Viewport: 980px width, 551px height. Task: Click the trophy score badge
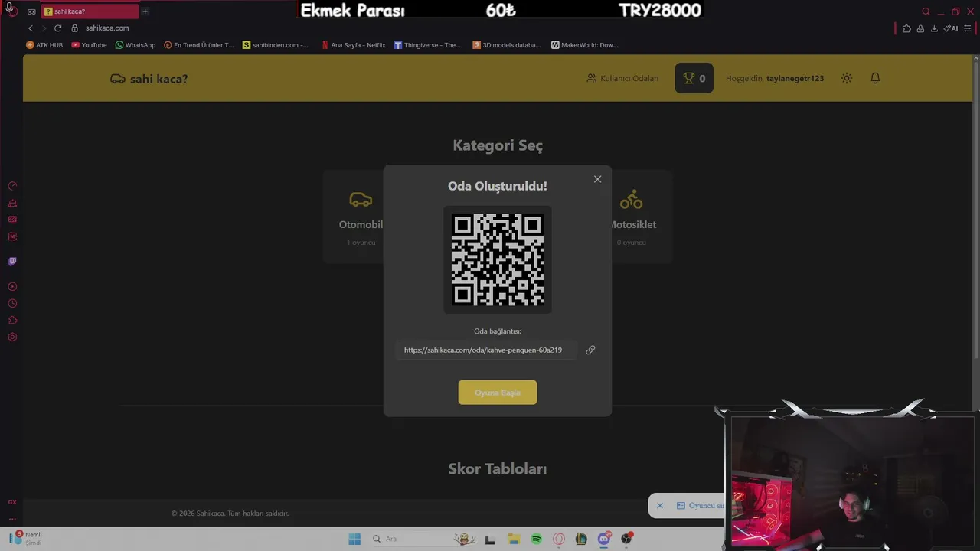694,78
